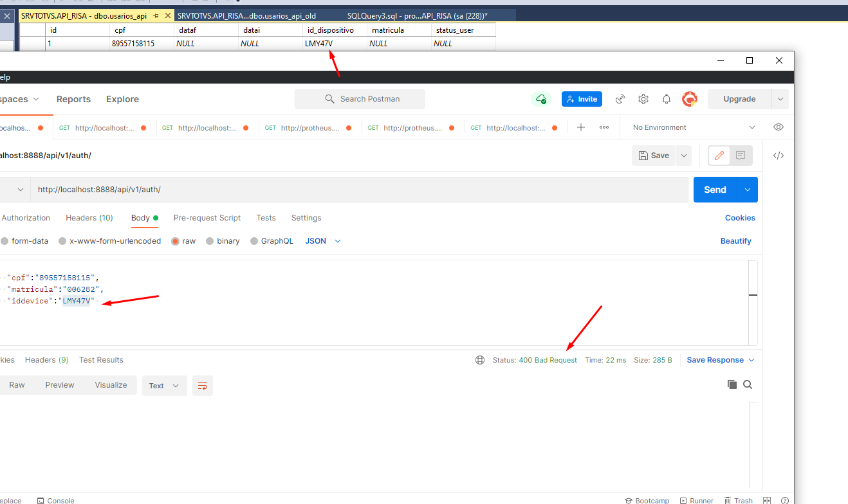Beautify the JSON body
The height and width of the screenshot is (504, 848).
pos(736,241)
